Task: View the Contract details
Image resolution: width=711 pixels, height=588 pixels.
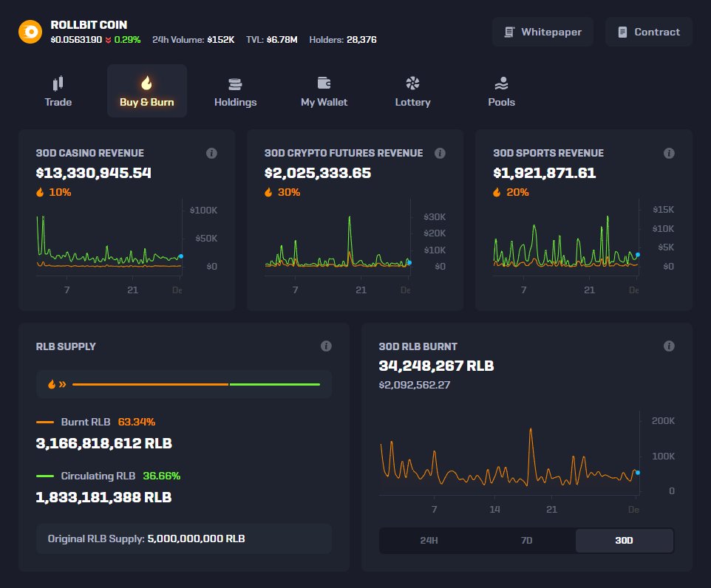Action: (648, 32)
